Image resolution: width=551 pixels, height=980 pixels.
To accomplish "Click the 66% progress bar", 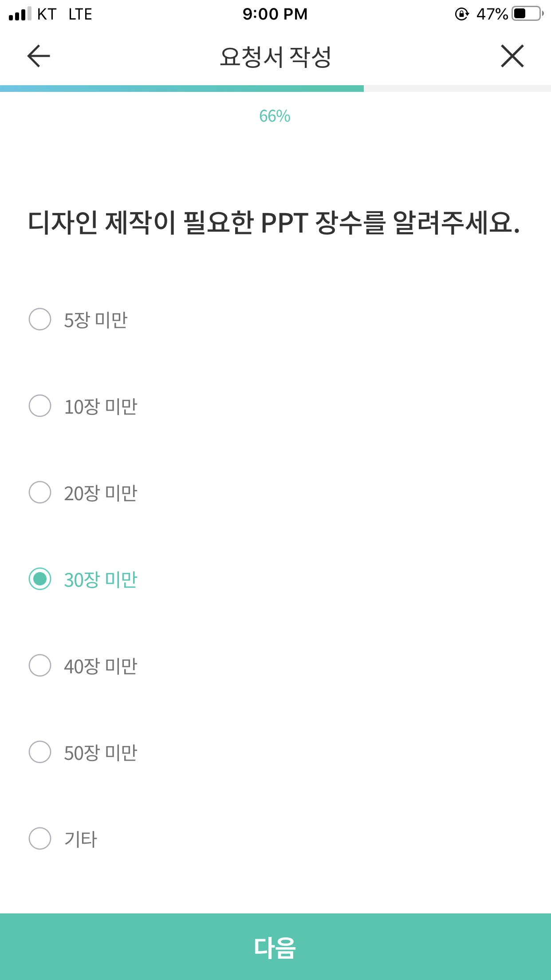I will [275, 88].
